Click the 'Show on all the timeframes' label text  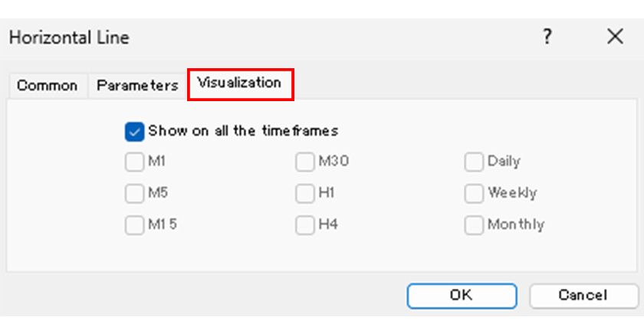click(x=243, y=131)
